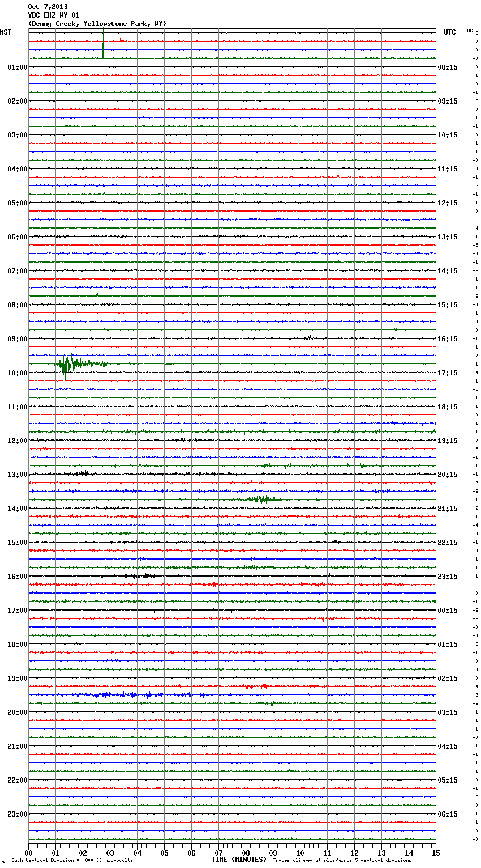Select the 06:00 MST time label
This screenshot has width=481, height=868.
(18, 237)
